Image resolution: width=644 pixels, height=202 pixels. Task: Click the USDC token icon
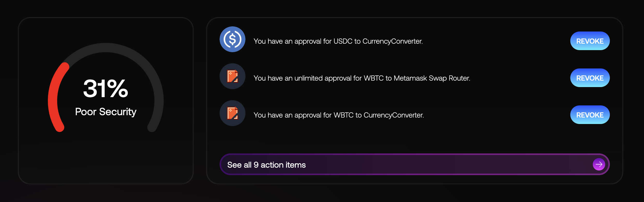click(x=232, y=39)
